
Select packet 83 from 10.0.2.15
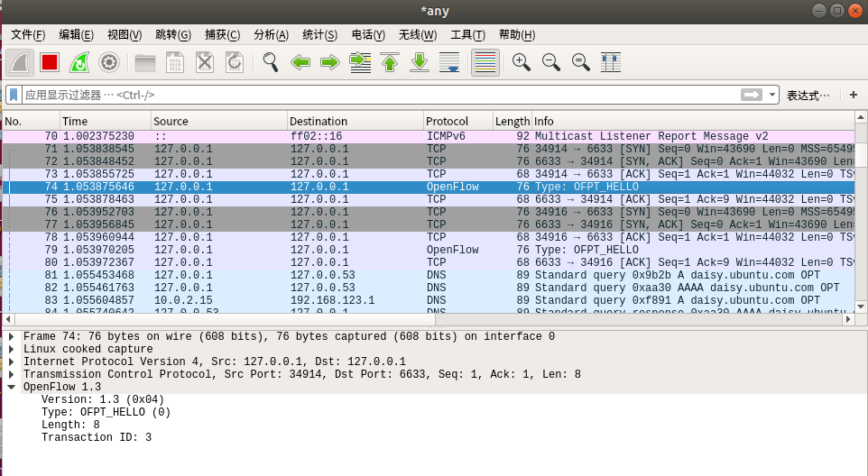point(429,301)
